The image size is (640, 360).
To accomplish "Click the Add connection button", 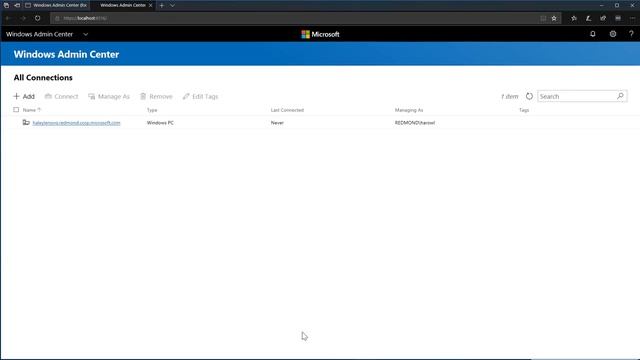I will pyautogui.click(x=24, y=96).
